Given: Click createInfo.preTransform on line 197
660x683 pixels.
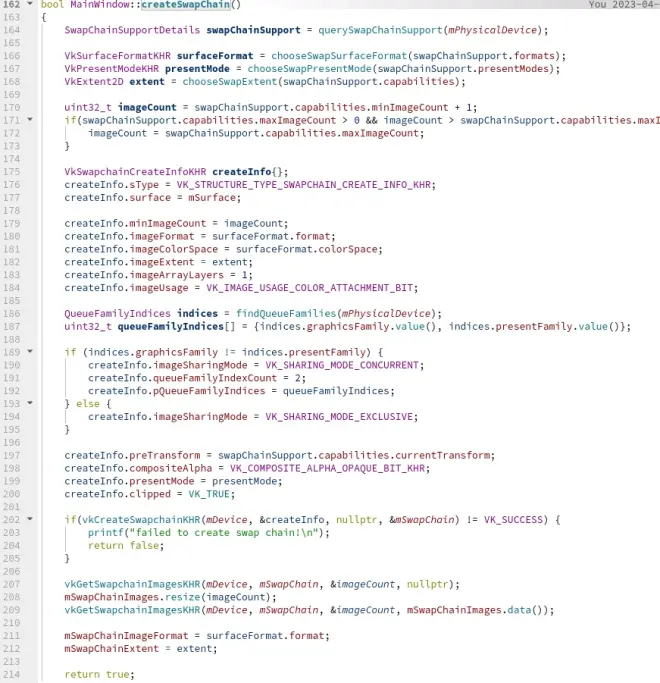Looking at the screenshot, I should coord(132,456).
